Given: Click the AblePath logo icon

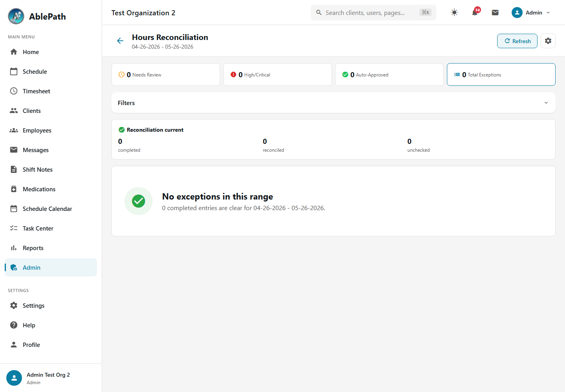Looking at the screenshot, I should pyautogui.click(x=16, y=16).
